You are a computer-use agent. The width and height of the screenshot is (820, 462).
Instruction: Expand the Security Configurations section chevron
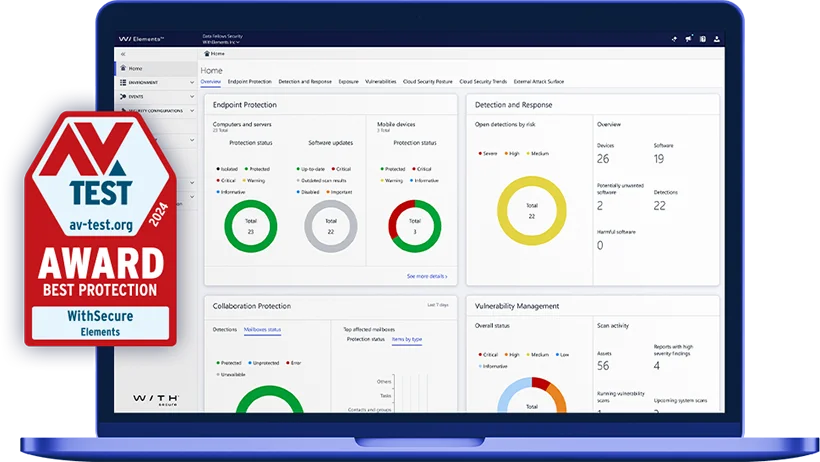coord(192,111)
